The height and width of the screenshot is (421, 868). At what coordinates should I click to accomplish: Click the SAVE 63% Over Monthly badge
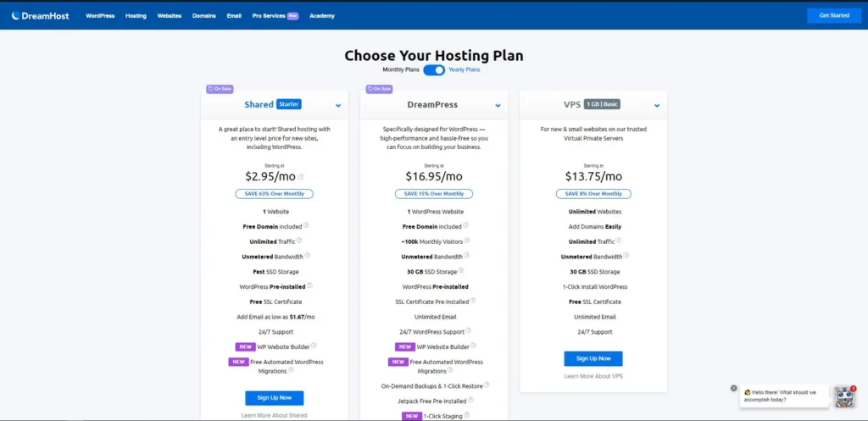(275, 194)
